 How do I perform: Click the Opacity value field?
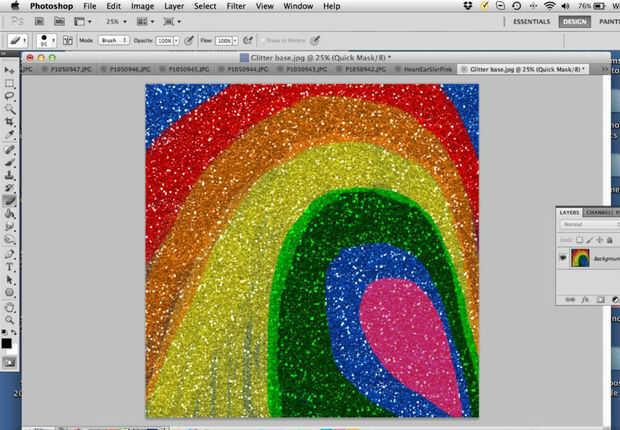point(164,41)
